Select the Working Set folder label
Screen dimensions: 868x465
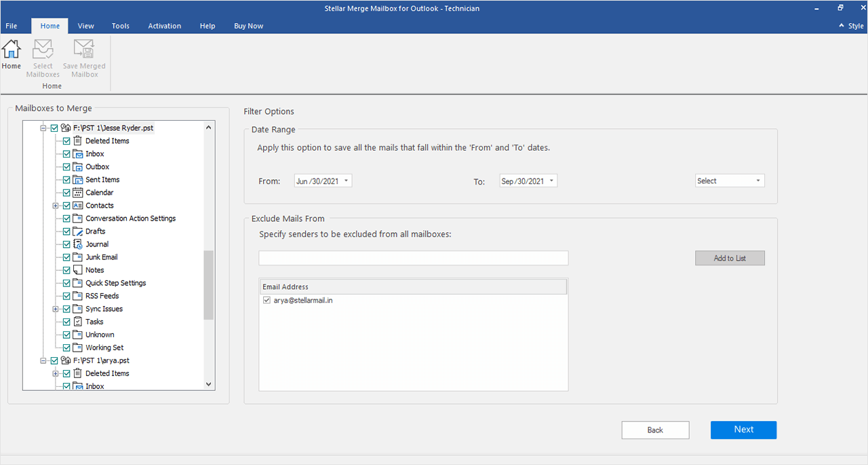click(104, 348)
